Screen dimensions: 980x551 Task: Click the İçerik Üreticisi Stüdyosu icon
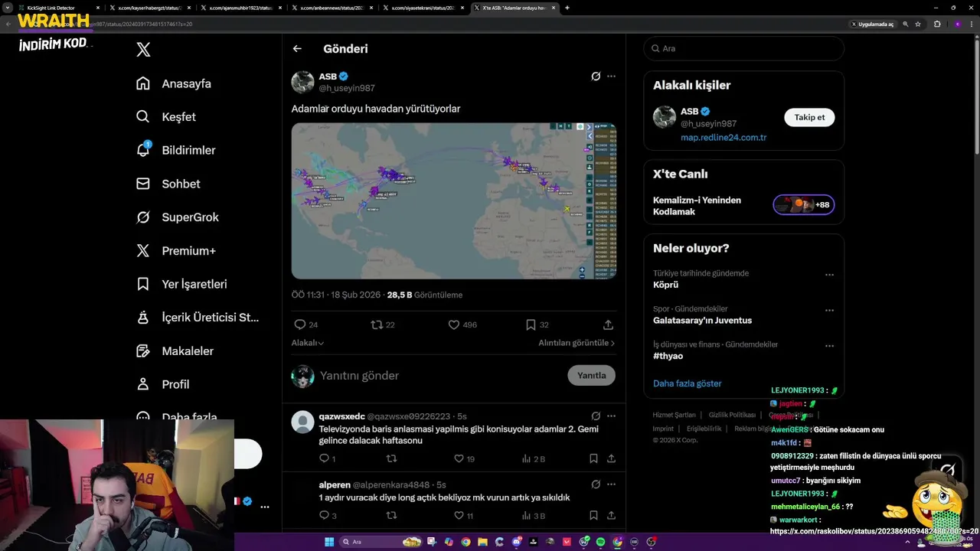point(143,318)
